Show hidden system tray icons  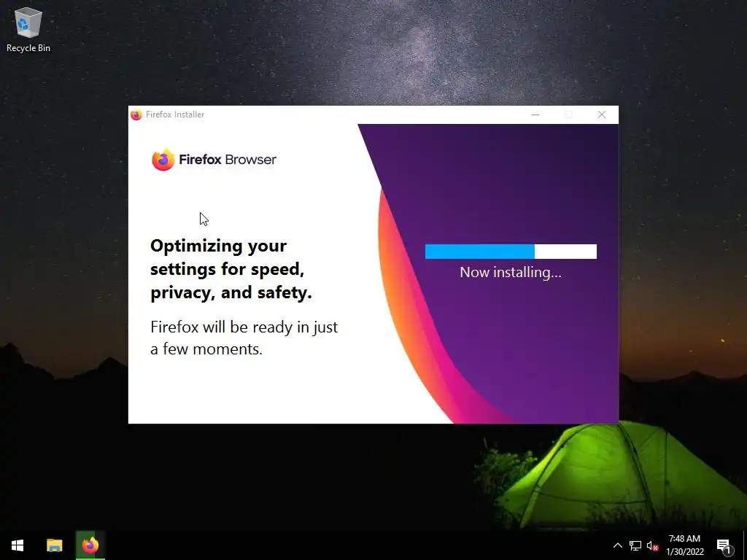(617, 545)
